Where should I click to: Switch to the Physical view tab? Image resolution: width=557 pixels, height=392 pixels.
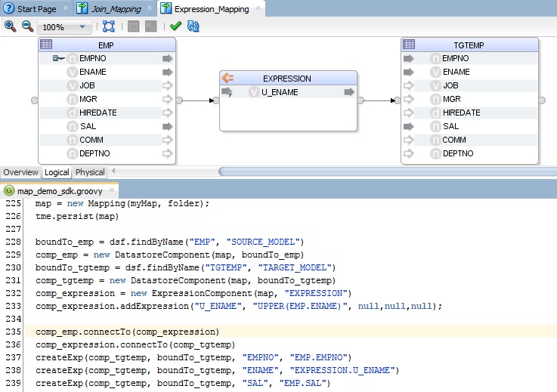[90, 172]
